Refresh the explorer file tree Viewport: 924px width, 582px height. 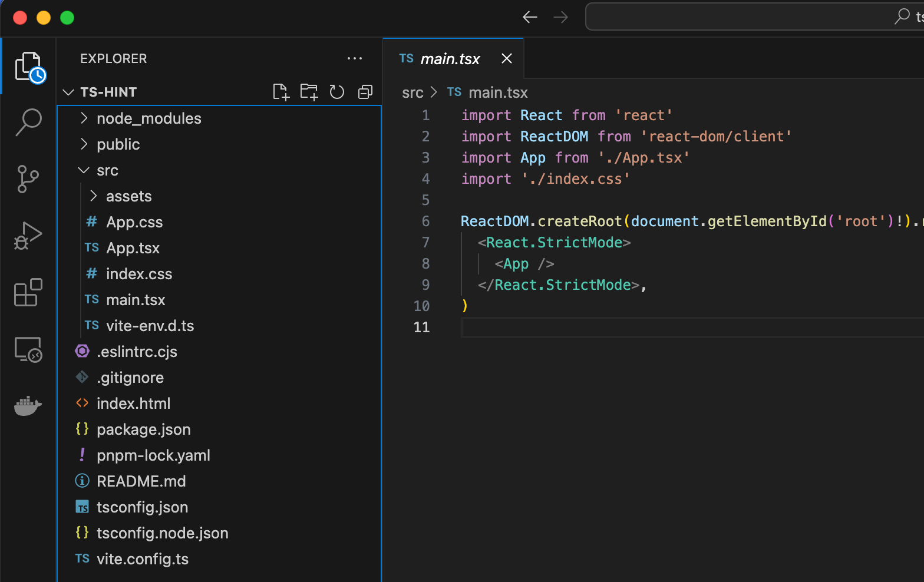[337, 92]
